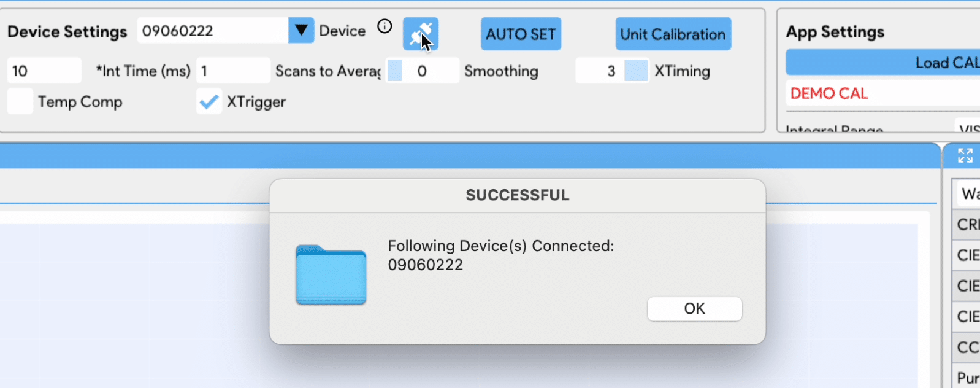This screenshot has height=388, width=980.
Task: Click the light blue box beside Smoothing value
Action: click(x=395, y=71)
